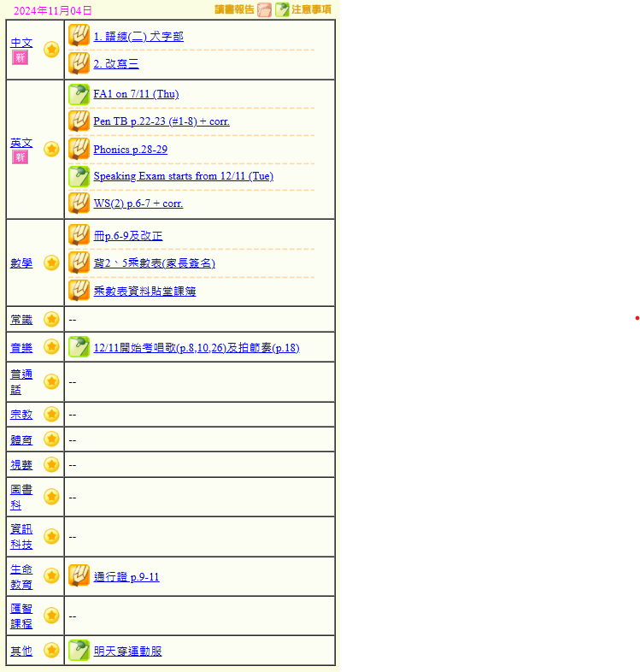Open the Phonics p.28-29 link
This screenshot has width=640, height=672.
[x=130, y=149]
